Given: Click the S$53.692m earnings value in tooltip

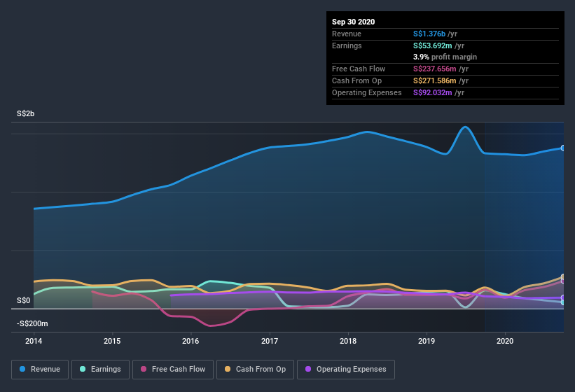Looking at the screenshot, I should point(432,45).
